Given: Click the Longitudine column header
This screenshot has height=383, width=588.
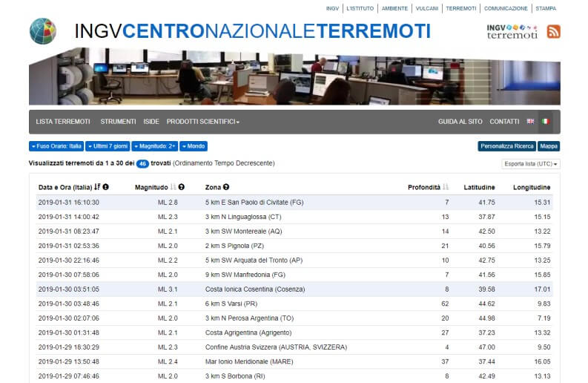Looking at the screenshot, I should (x=532, y=187).
